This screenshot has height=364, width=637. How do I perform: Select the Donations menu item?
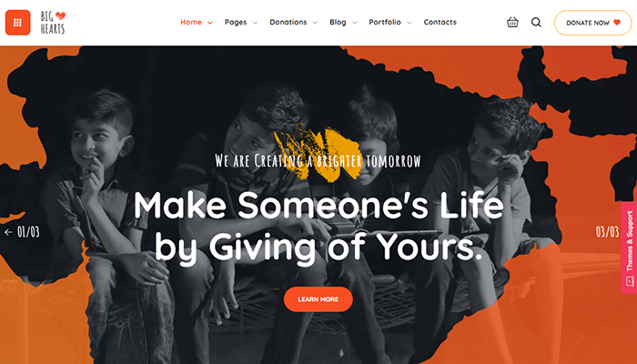coord(288,23)
